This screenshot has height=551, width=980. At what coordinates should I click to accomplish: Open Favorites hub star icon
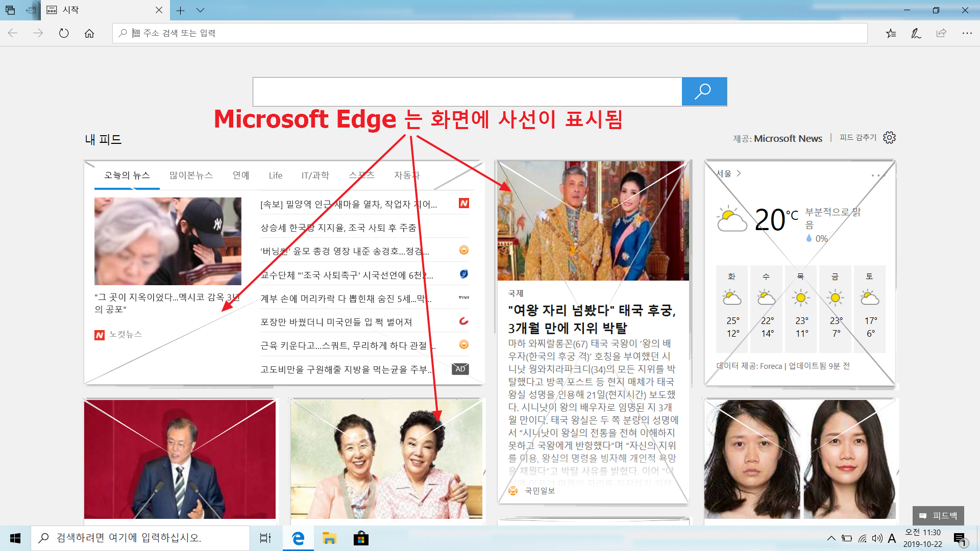coord(891,33)
